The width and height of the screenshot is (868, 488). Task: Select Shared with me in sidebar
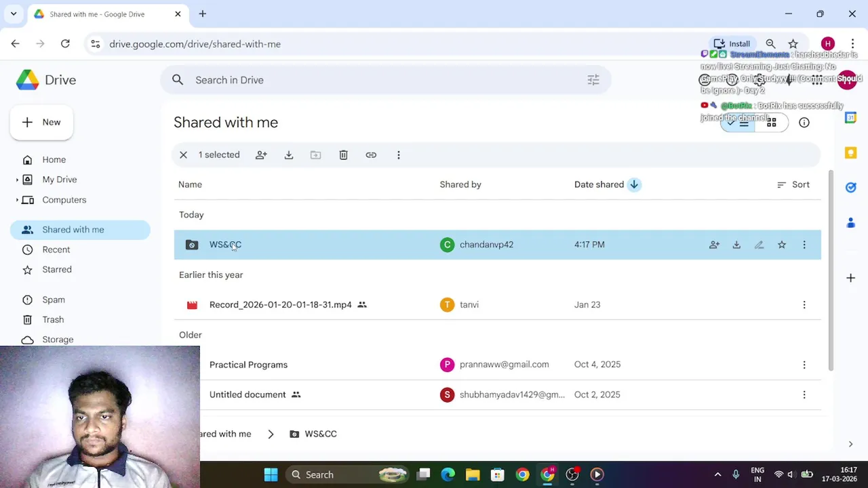[x=80, y=230]
